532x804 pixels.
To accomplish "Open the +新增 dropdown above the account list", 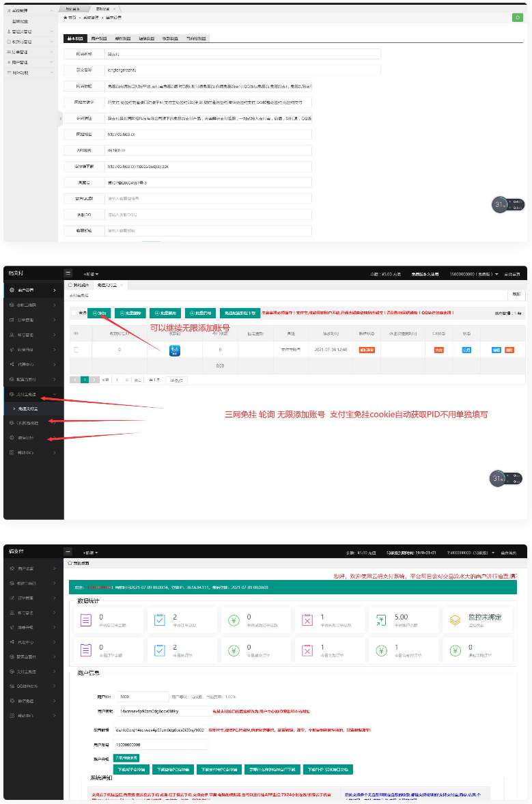I will pyautogui.click(x=91, y=273).
